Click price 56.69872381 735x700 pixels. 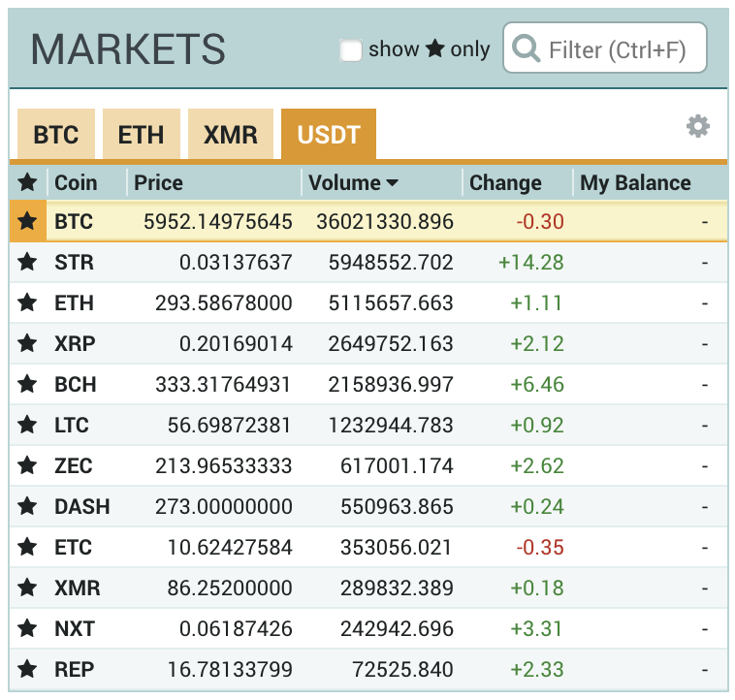[x=229, y=426]
